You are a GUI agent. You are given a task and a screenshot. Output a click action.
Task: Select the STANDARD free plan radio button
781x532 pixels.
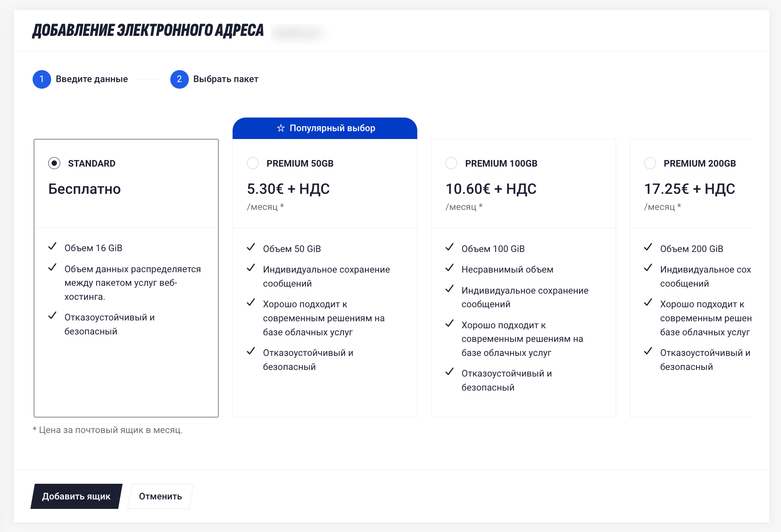(x=54, y=163)
